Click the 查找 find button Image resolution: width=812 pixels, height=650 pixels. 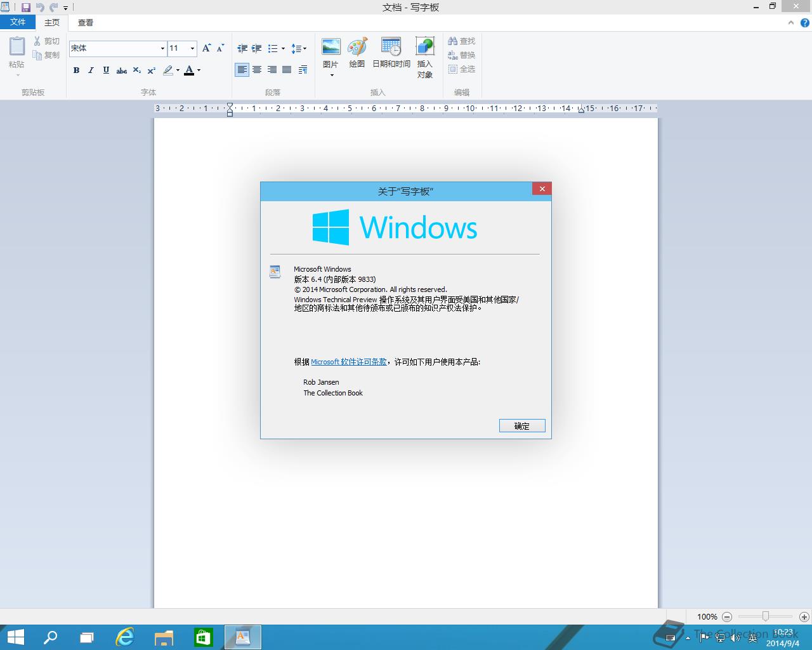pyautogui.click(x=461, y=41)
